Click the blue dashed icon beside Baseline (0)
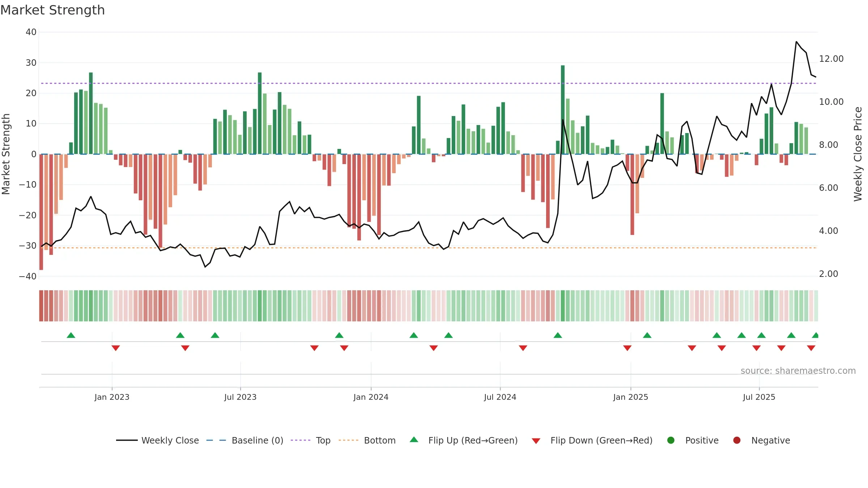Viewport: 868px width, 488px height. coord(216,440)
